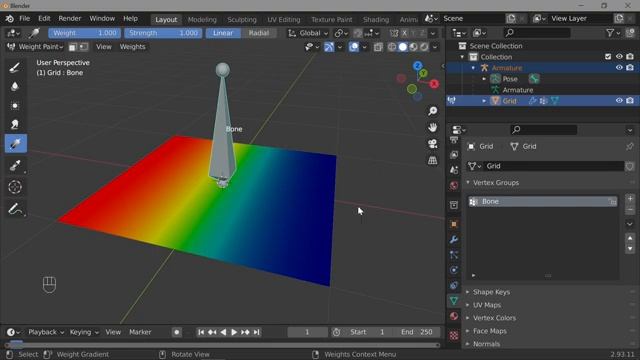Adjust the Strength slider
Image resolution: width=640 pixels, height=360 pixels.
point(163,33)
